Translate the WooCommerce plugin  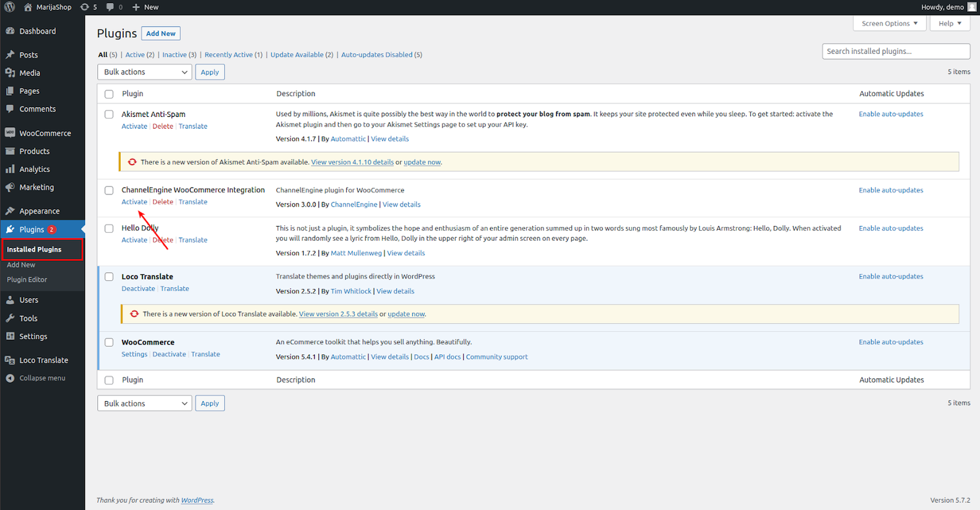[206, 354]
